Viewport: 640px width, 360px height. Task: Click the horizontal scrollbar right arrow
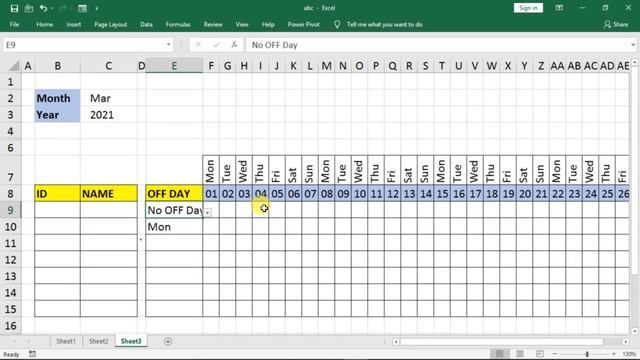[626, 342]
